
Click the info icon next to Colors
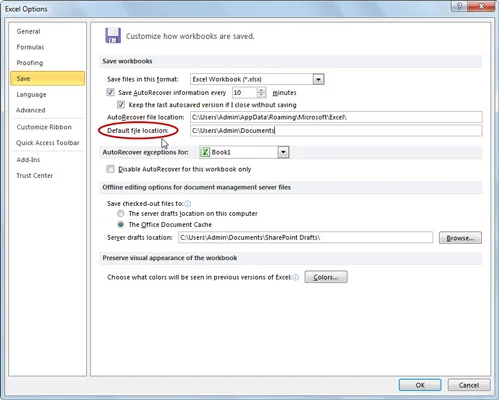coord(296,277)
